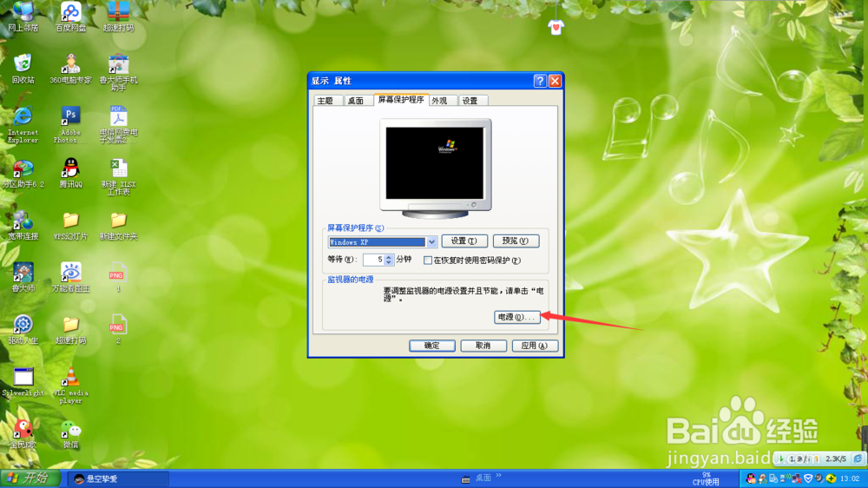This screenshot has width=868, height=488.
Task: Open the 悬空挚爱 taskbar item
Action: (117, 478)
